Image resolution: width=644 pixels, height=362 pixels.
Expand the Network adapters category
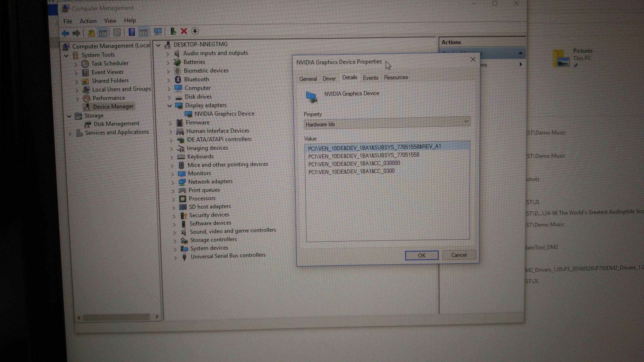click(173, 182)
